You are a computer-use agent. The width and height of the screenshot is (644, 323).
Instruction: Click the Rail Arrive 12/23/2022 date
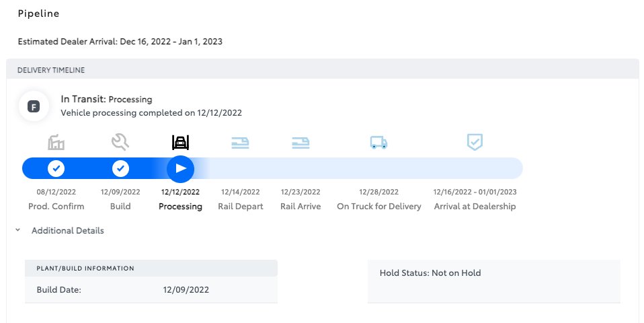(300, 192)
